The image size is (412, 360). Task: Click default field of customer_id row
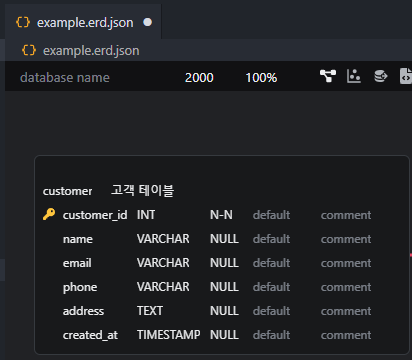click(271, 215)
